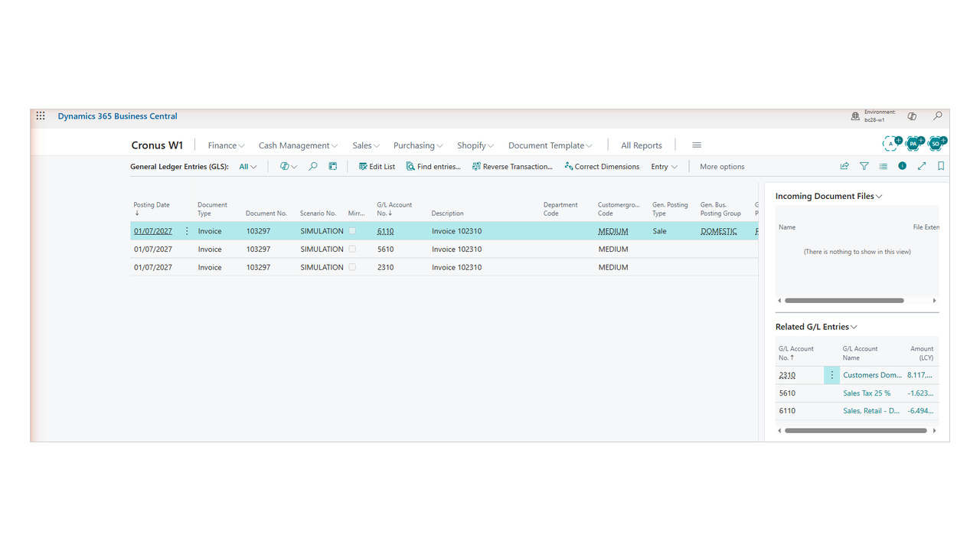Search the General Ledger Entries list
Screen dimensions: 980x551
(313, 166)
